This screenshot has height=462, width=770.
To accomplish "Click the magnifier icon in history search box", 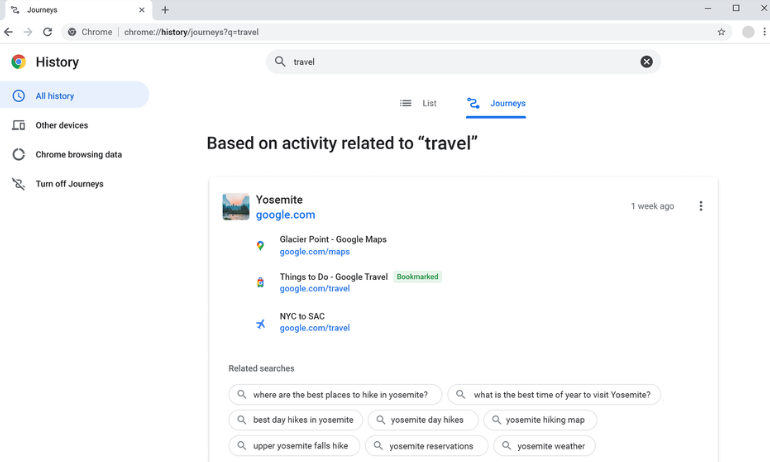I will click(x=280, y=61).
